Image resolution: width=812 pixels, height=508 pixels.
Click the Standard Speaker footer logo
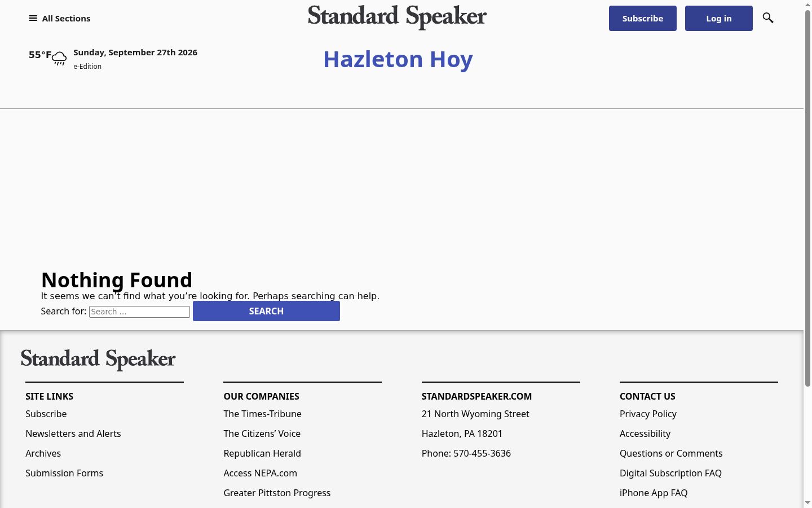coord(98,359)
